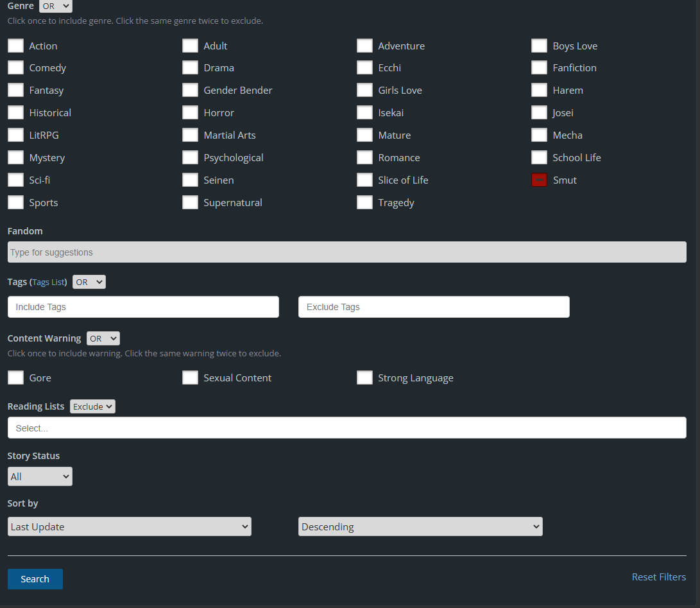
Task: Change the Reading Lists Exclude dropdown
Action: coord(92,406)
